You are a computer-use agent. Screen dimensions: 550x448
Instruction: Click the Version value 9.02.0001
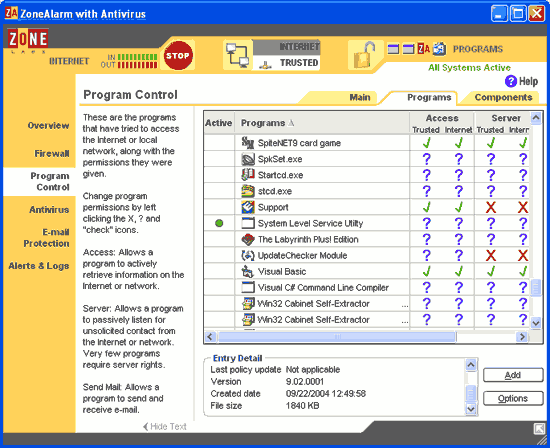click(304, 381)
